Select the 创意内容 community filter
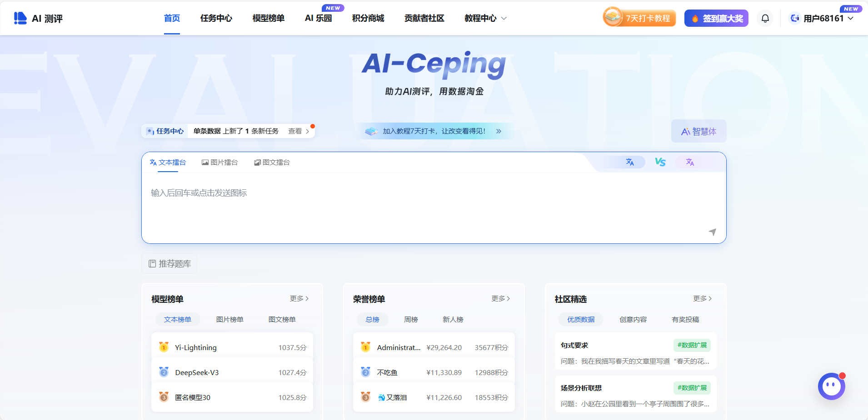The height and width of the screenshot is (420, 868). [x=633, y=319]
